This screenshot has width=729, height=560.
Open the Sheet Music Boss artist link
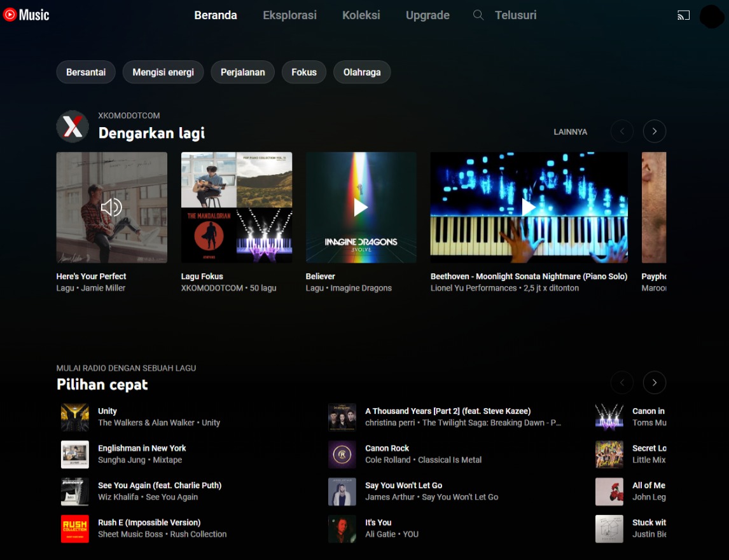[x=130, y=535]
